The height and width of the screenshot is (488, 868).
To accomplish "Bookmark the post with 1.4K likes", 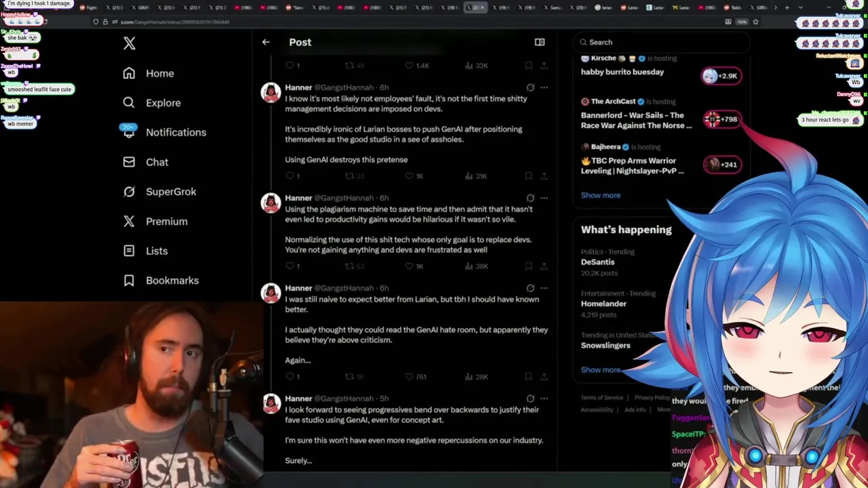I will point(528,66).
